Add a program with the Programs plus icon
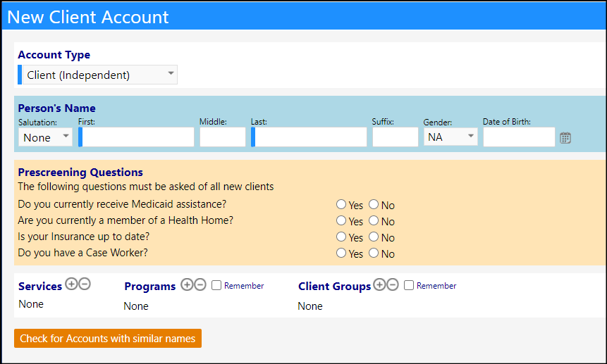Screen dimensions: 607x364 pyautogui.click(x=187, y=284)
